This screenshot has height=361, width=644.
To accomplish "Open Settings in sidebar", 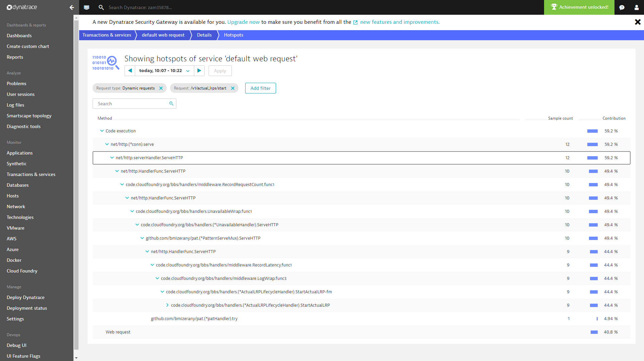I will 15,319.
